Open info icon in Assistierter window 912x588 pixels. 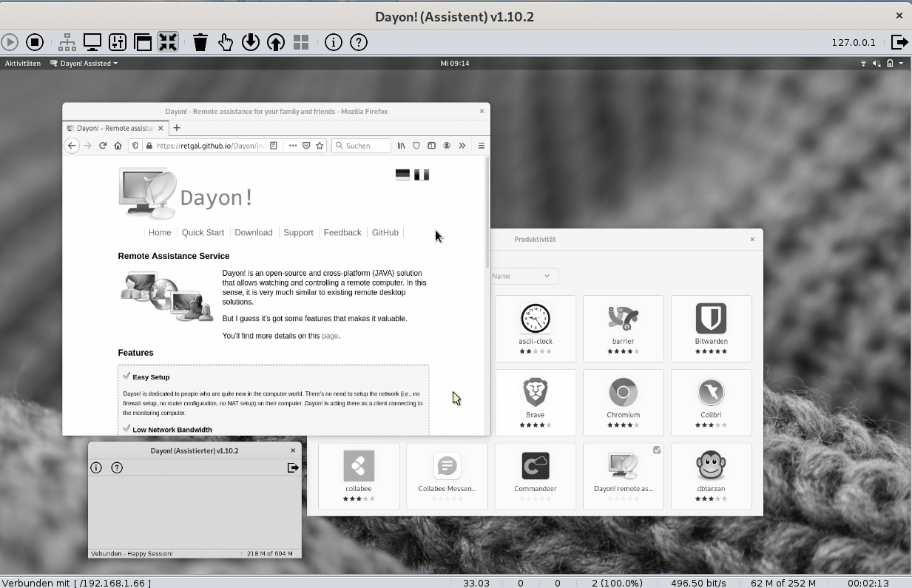pyautogui.click(x=96, y=467)
